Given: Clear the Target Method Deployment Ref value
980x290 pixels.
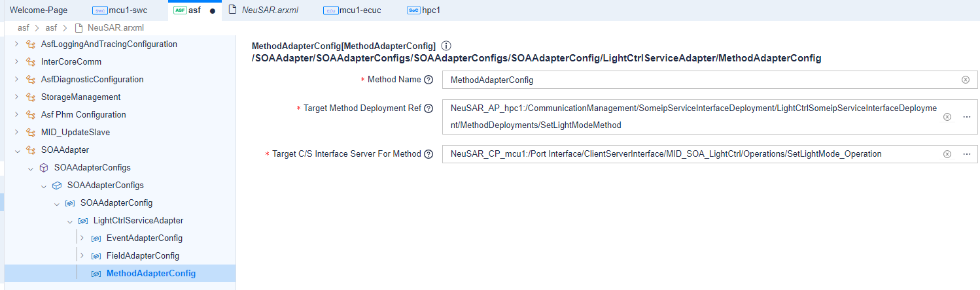Looking at the screenshot, I should 947,117.
